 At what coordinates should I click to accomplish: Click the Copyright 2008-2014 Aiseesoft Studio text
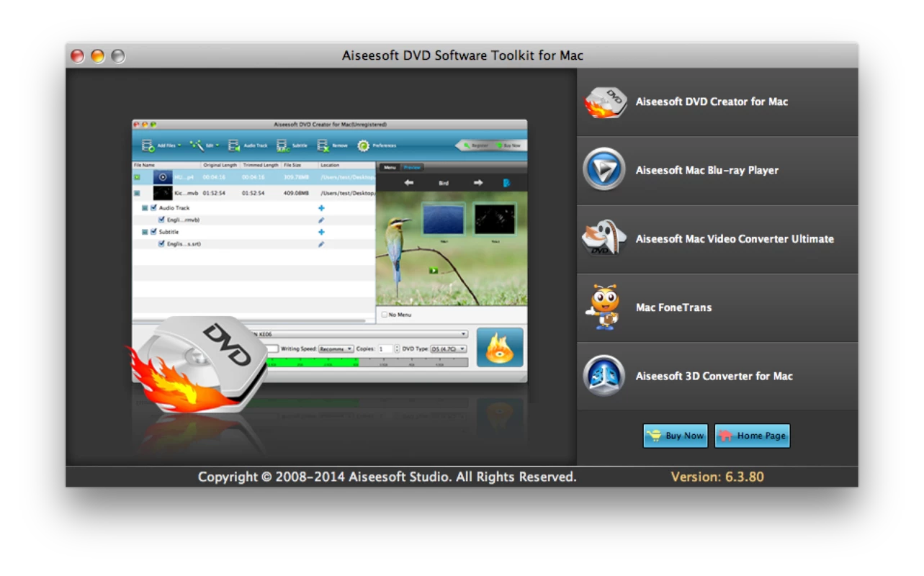387,477
